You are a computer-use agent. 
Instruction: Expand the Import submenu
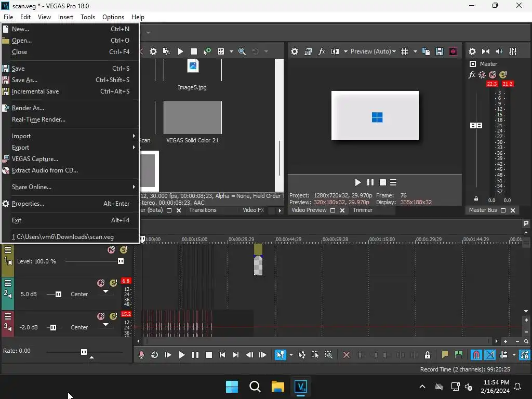(70, 136)
